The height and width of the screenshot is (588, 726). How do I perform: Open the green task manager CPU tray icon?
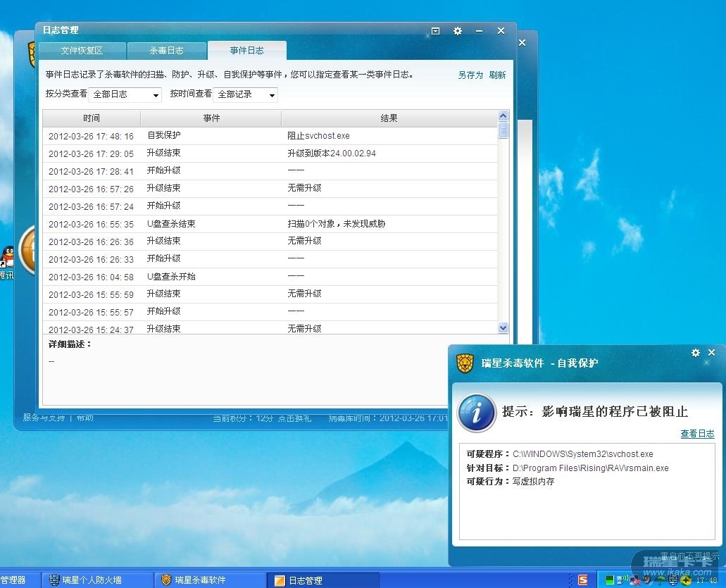click(x=609, y=580)
